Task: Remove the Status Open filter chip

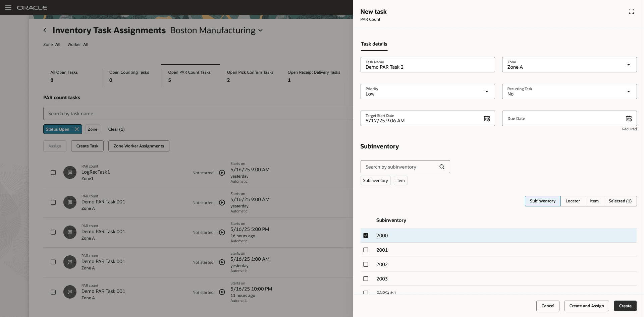Action: coord(76,129)
